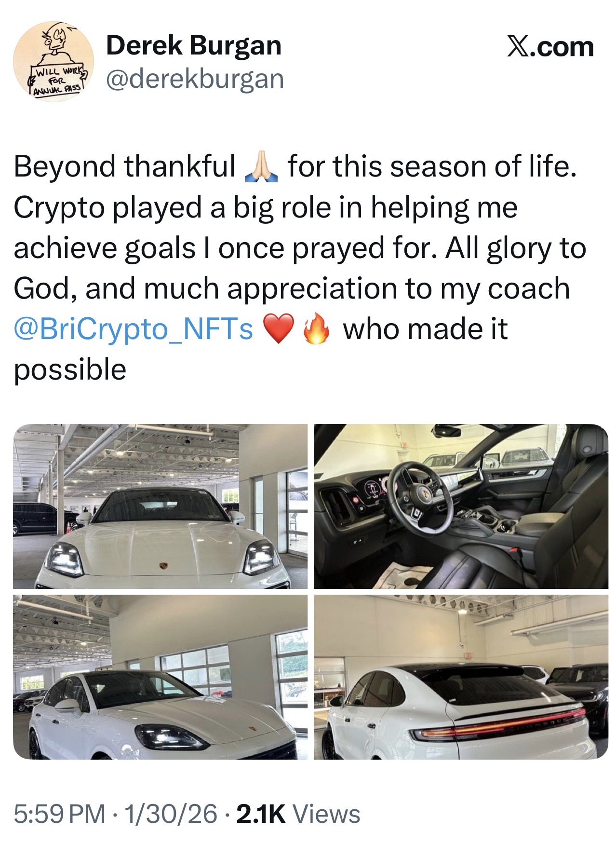This screenshot has height=845, width=616.
Task: Open the @BriCrypto_NFTs mention
Action: (134, 329)
